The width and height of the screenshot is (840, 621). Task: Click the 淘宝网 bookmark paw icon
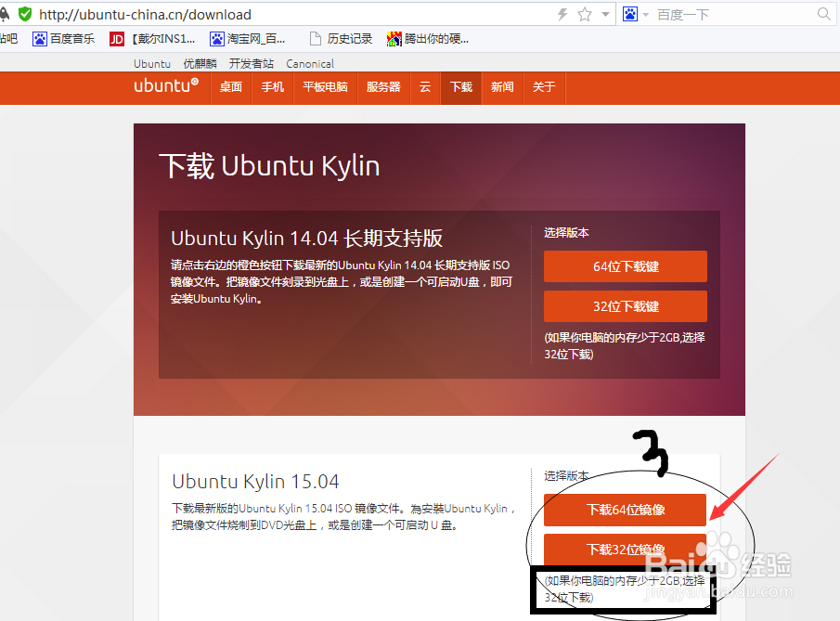(217, 39)
